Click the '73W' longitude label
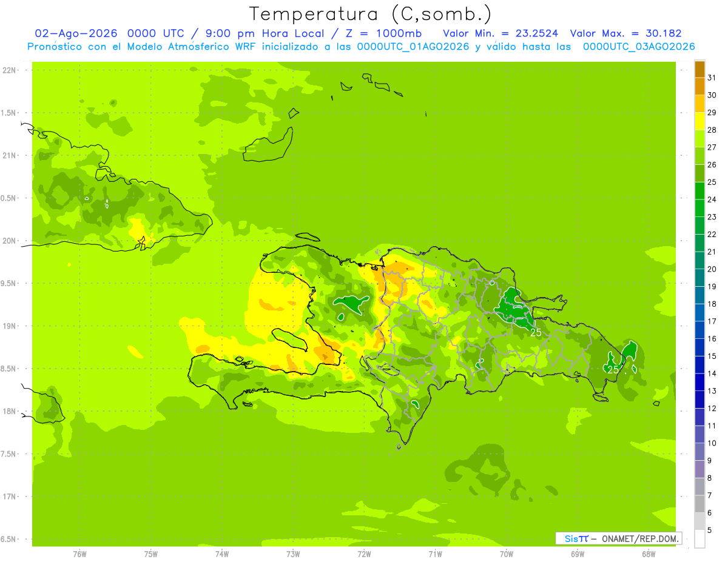This screenshot has height=562, width=728. coord(293,554)
